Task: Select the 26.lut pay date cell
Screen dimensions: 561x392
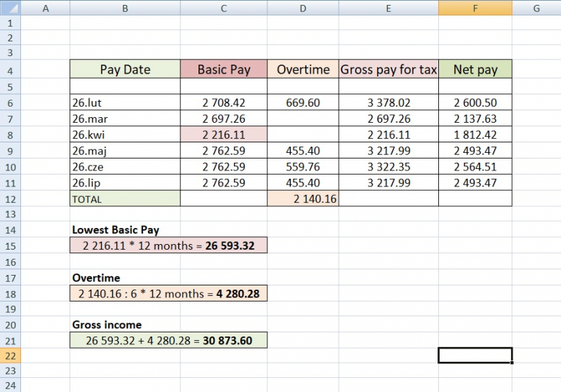Action: tap(125, 102)
